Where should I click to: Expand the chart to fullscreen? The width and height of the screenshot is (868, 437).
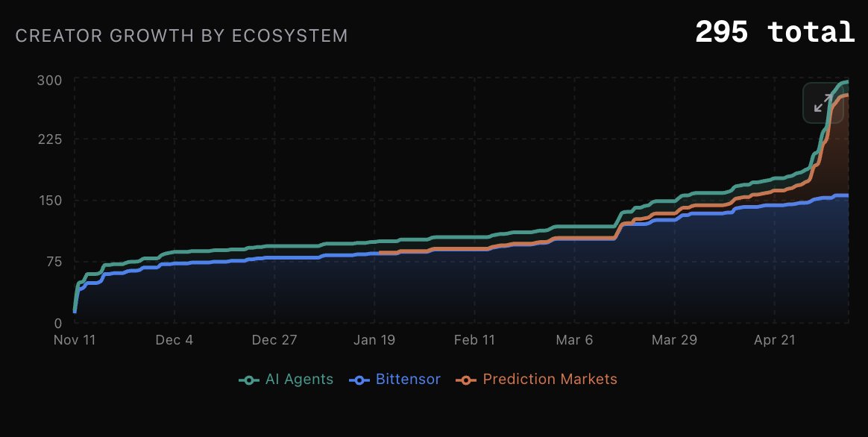[823, 103]
